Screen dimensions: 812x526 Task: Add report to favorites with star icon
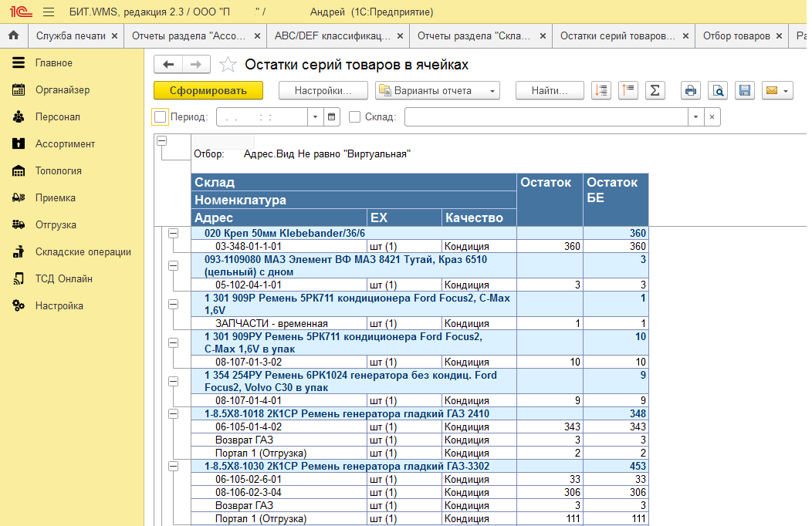[x=228, y=65]
